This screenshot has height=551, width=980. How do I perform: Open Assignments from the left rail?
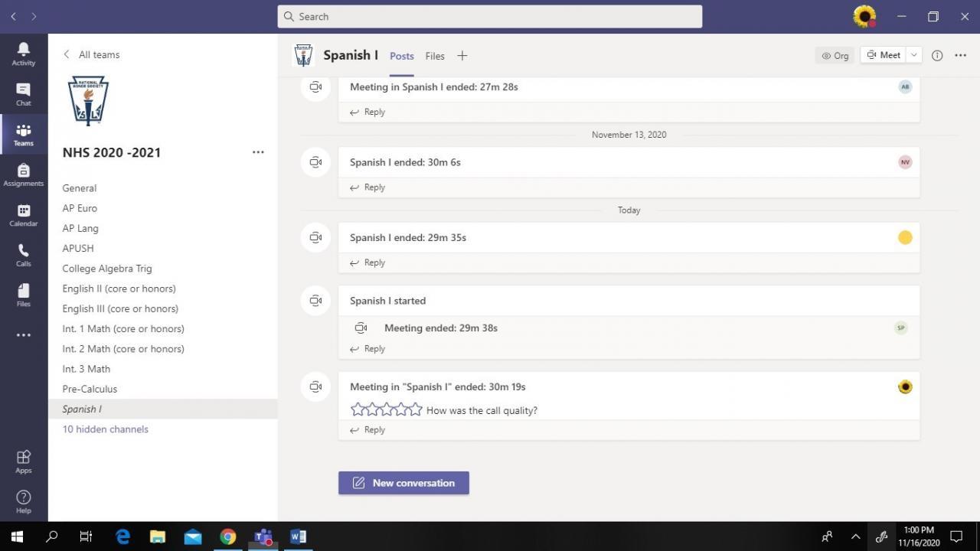(24, 175)
